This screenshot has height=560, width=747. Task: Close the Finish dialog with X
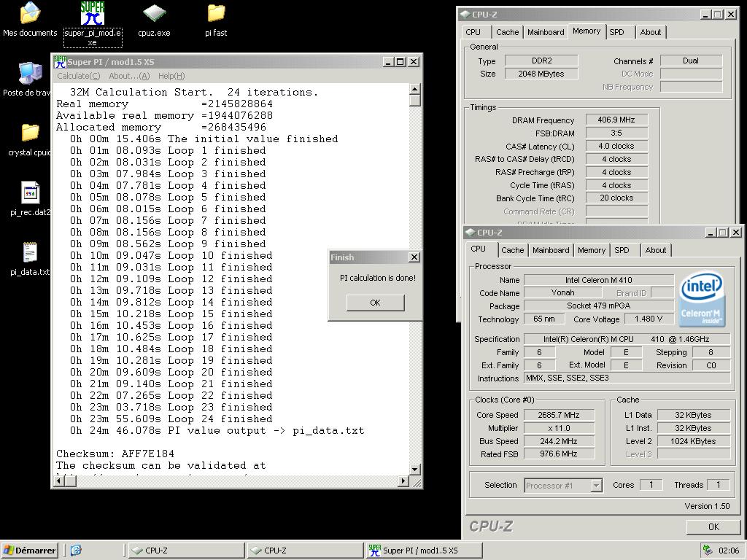click(414, 257)
